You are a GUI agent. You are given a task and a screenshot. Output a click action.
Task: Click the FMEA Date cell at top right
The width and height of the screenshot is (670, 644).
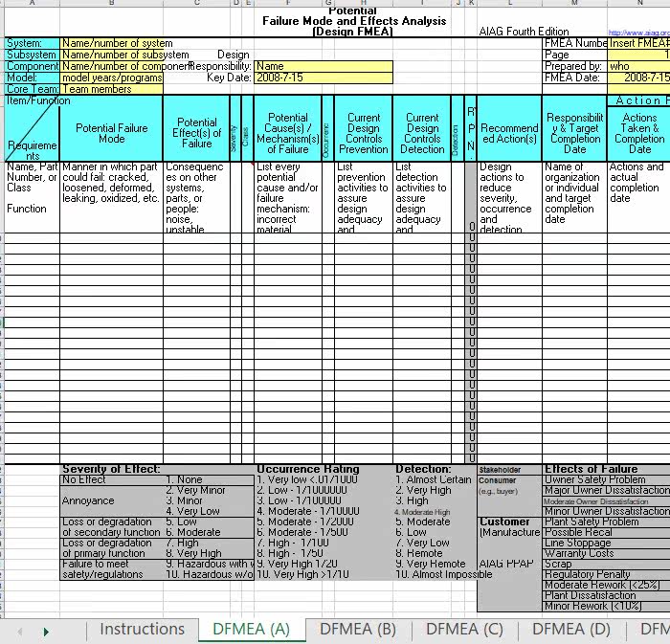click(638, 78)
